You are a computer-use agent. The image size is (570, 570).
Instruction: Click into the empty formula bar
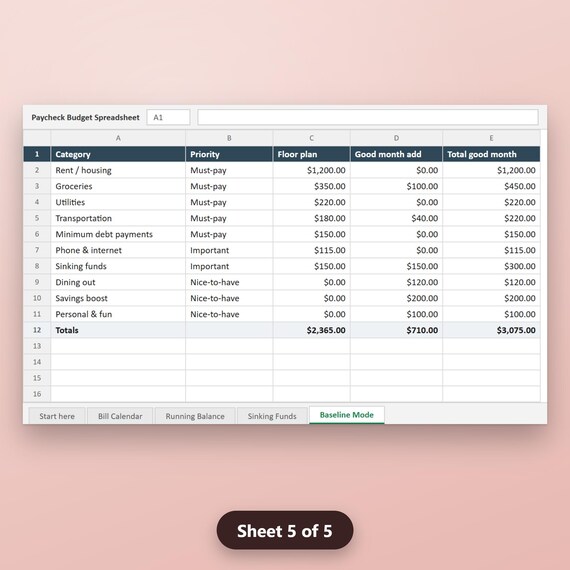(x=368, y=117)
